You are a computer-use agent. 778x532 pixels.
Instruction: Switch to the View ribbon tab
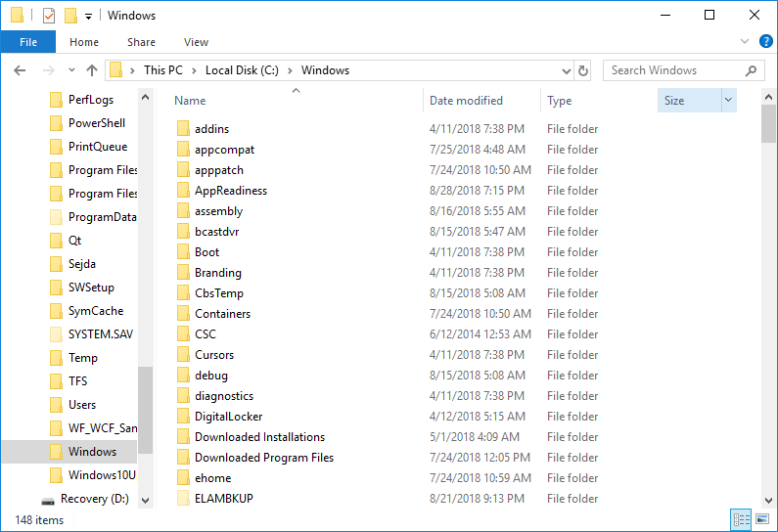pyautogui.click(x=196, y=42)
